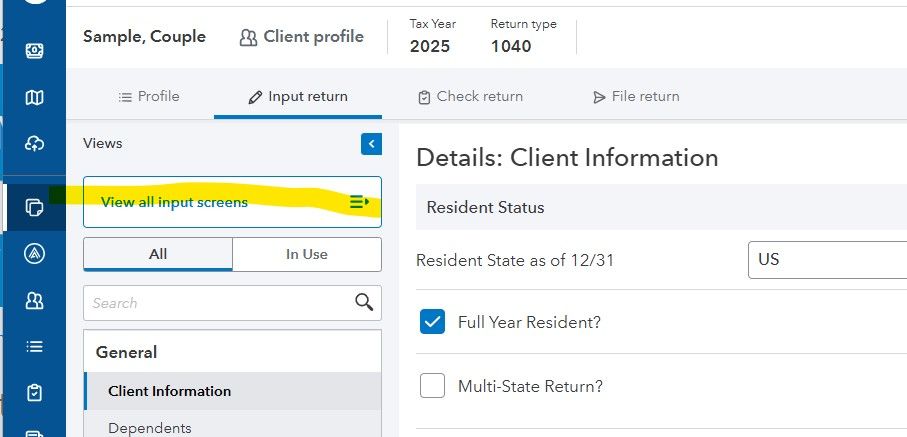Screen dimensions: 907x437
Task: Collapse the Views panel with blue arrow
Action: pos(371,144)
